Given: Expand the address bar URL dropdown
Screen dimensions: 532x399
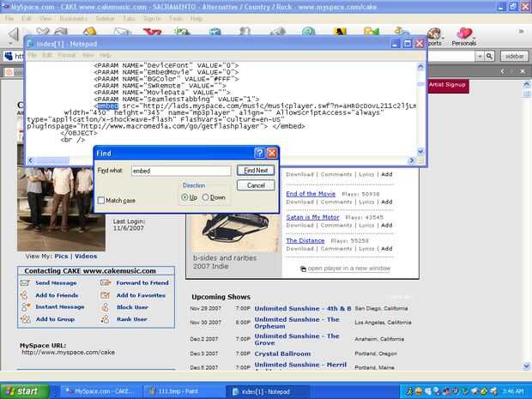Looking at the screenshot, I should [480, 57].
